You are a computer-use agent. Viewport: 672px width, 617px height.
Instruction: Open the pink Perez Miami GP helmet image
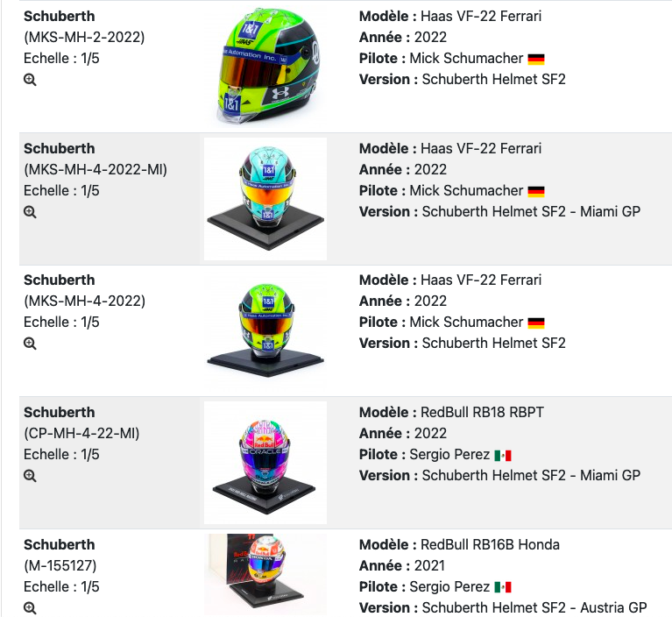click(265, 463)
